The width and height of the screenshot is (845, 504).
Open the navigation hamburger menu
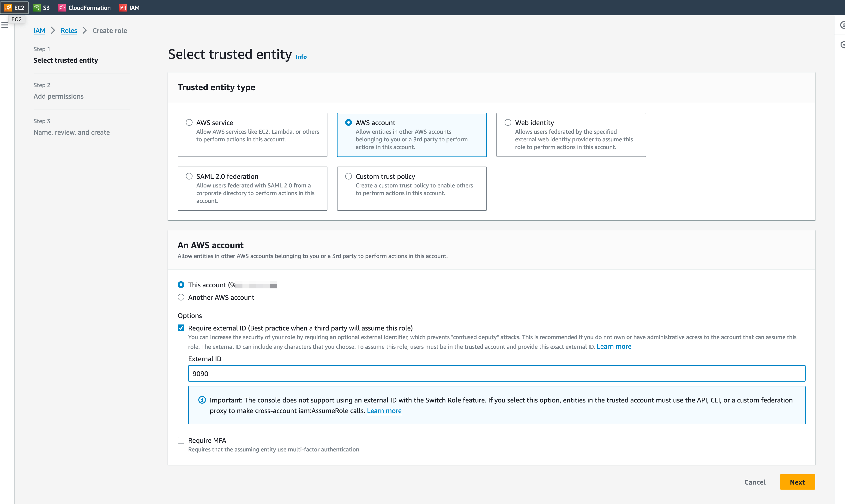(4, 25)
